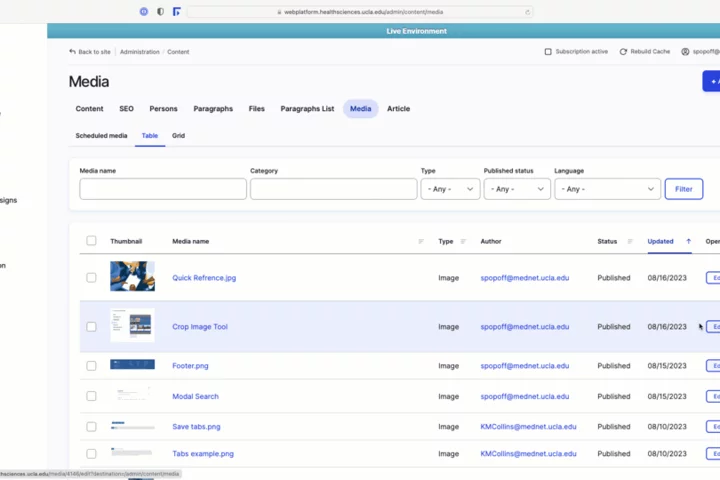Click the browser shield privacy icon

[x=160, y=11]
